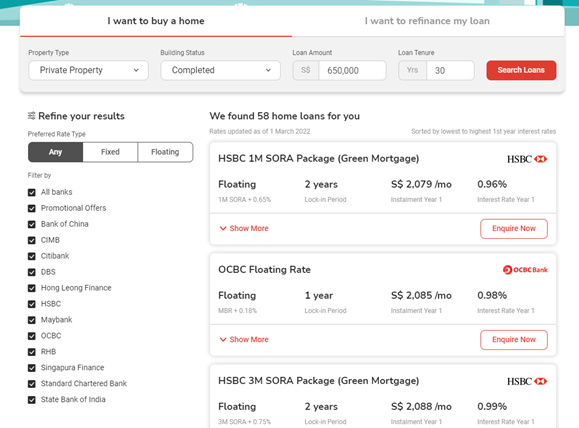579x428 pixels.
Task: Switch to I want to refinance my loan tab
Action: [427, 21]
